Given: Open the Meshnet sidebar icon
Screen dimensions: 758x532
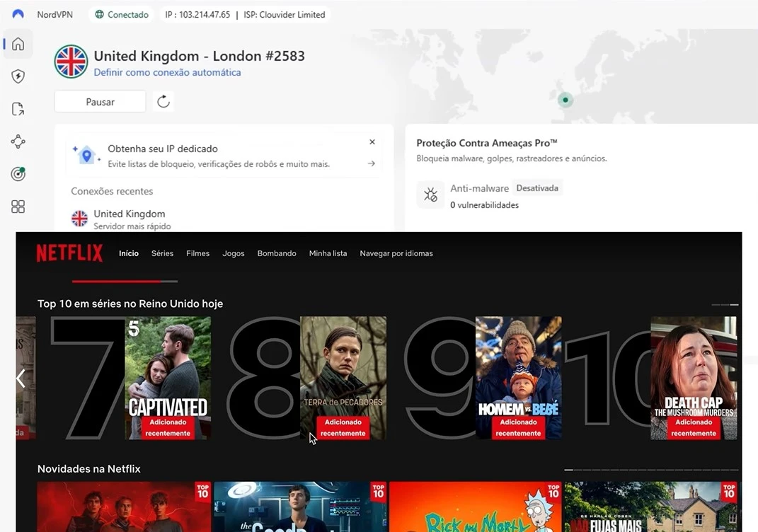Looking at the screenshot, I should tap(18, 141).
